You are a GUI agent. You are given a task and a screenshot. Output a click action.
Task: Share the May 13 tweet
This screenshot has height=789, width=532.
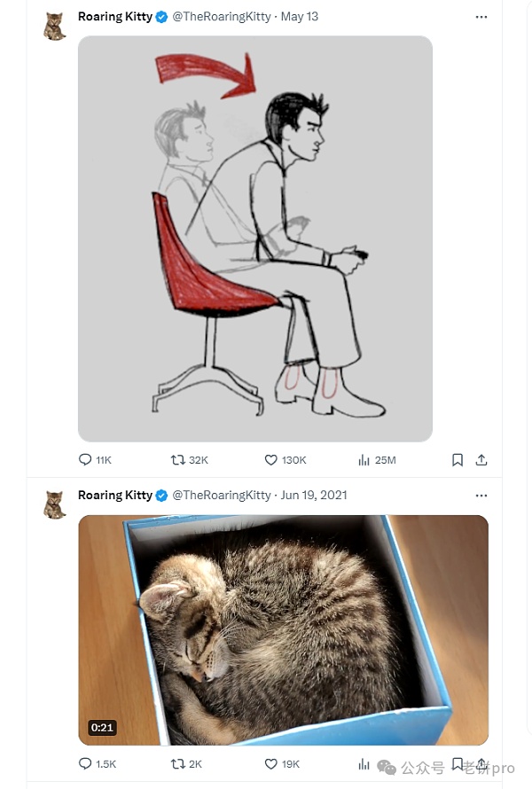[x=481, y=460]
